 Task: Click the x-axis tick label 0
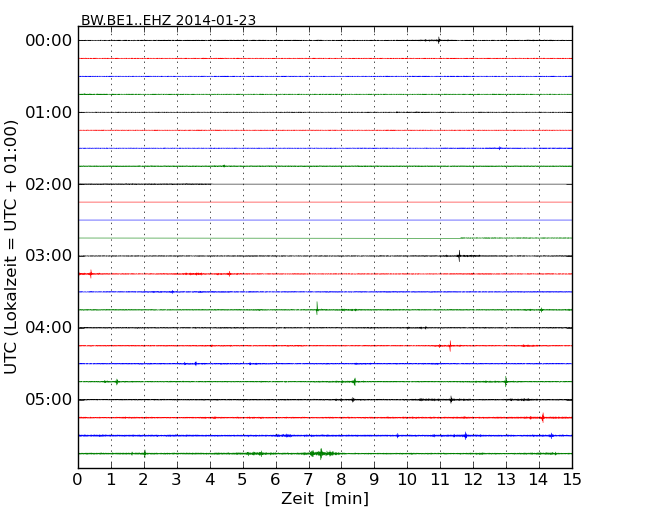pos(78,479)
